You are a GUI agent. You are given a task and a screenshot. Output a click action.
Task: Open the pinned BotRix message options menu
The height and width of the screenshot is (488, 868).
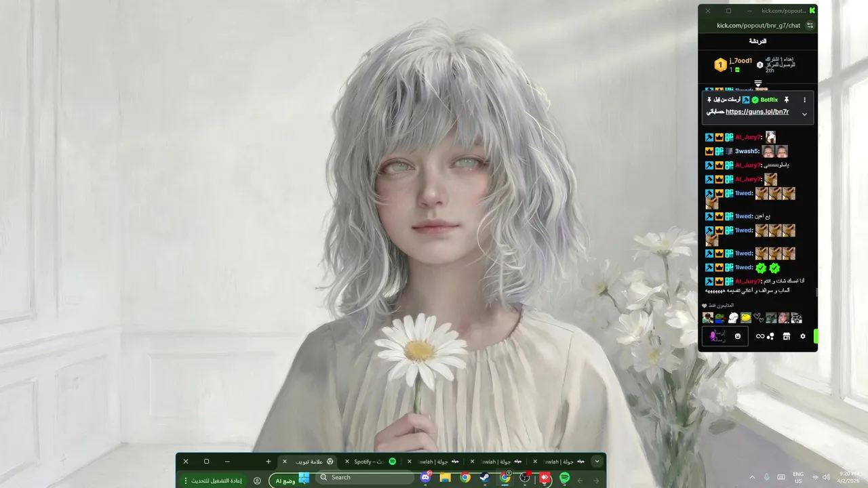tap(805, 100)
